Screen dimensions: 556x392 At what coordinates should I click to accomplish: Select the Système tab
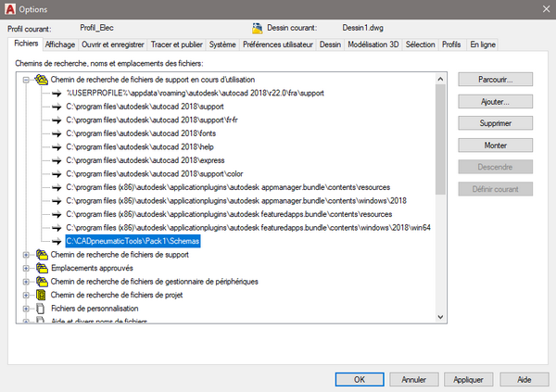coord(222,44)
